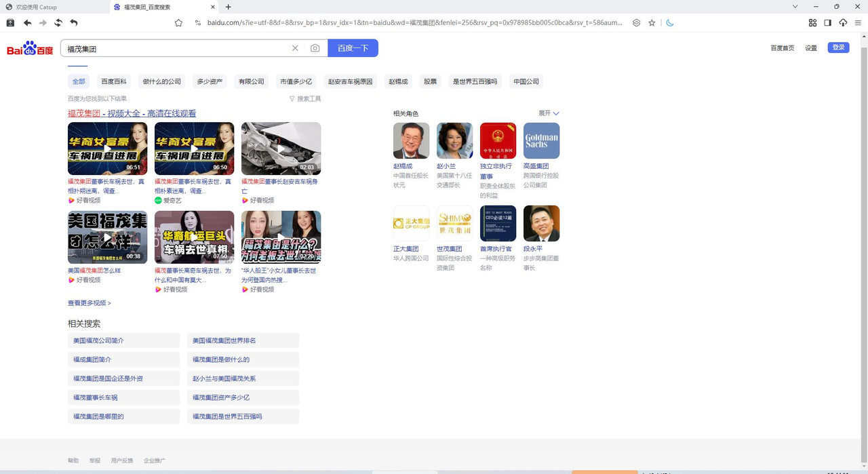Open 企业推广 footer link

tap(155, 460)
